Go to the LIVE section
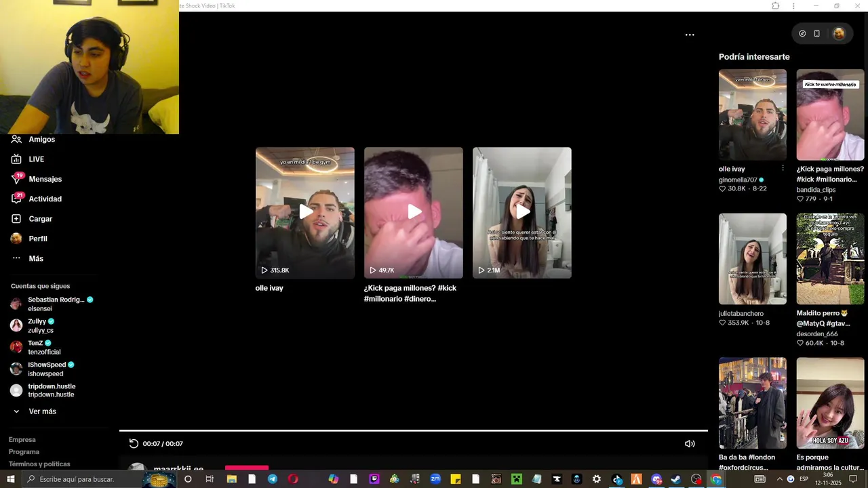The height and width of the screenshot is (488, 868). 36,159
